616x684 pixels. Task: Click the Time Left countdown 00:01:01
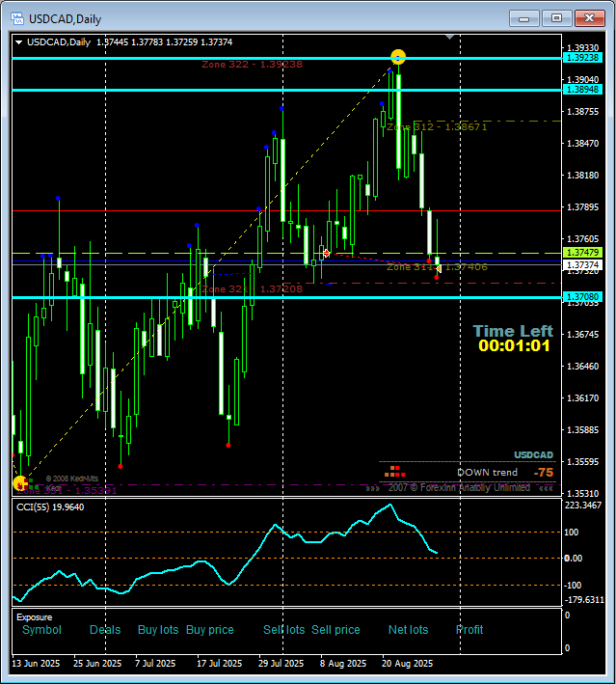[514, 345]
